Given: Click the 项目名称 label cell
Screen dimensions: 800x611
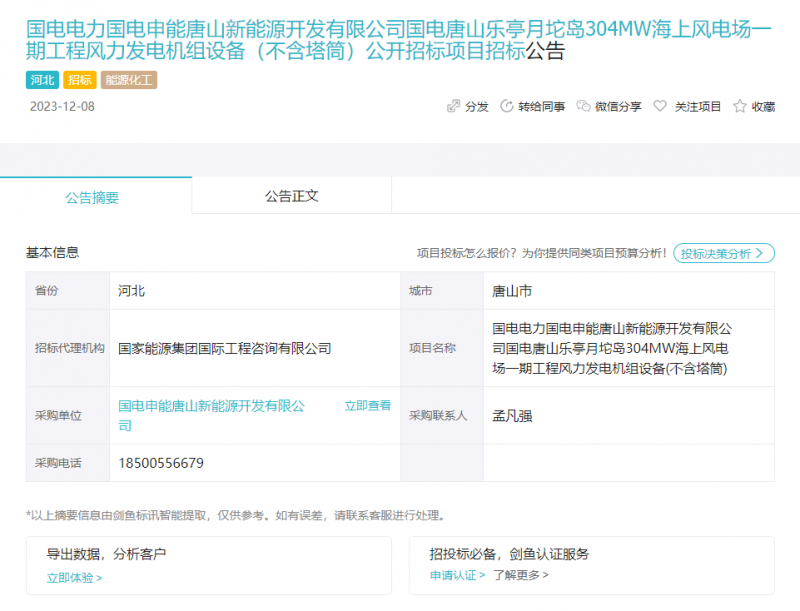Looking at the screenshot, I should point(442,348).
